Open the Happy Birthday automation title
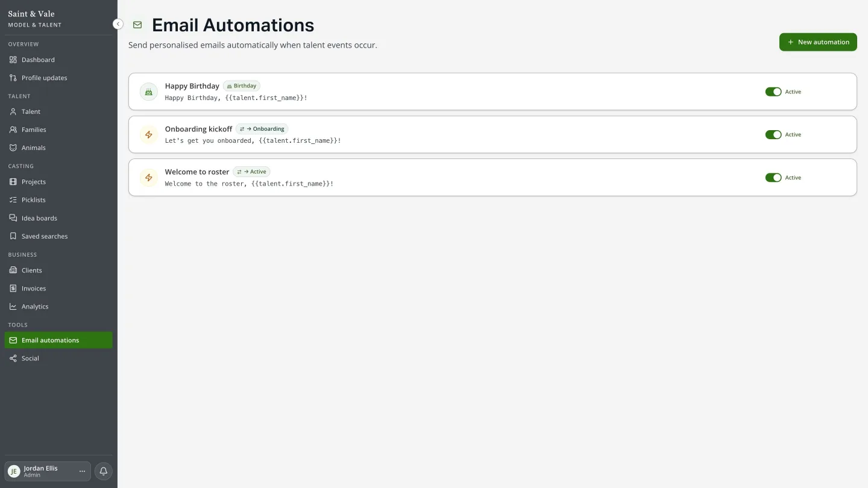Image resolution: width=868 pixels, height=488 pixels. point(192,86)
